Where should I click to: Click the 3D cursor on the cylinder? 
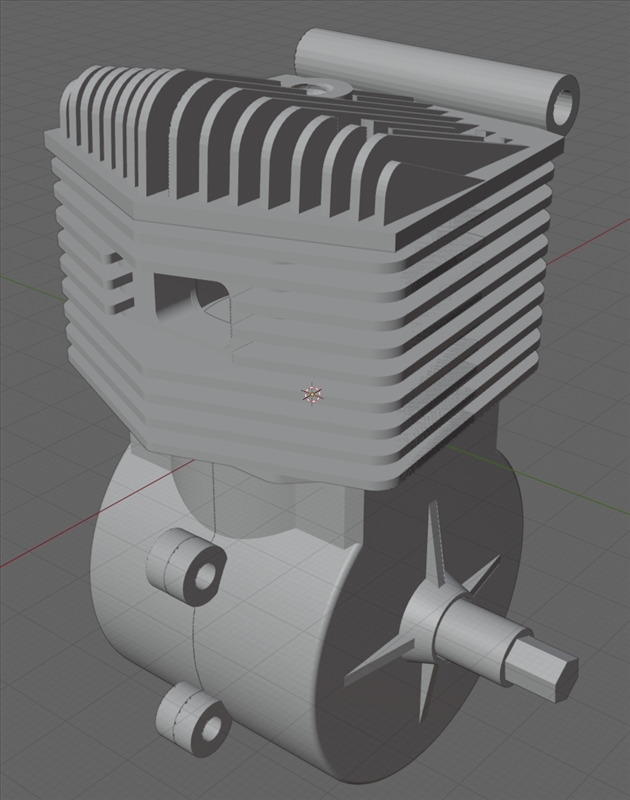click(311, 394)
